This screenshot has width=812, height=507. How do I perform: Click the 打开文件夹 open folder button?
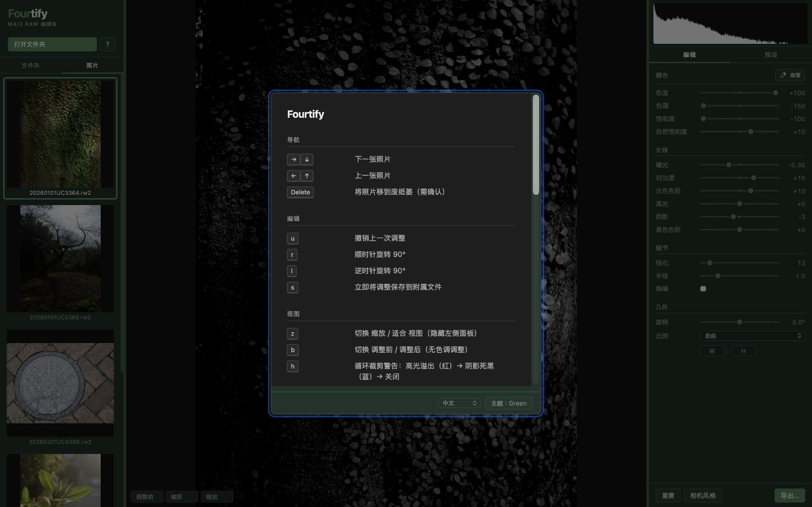tap(52, 44)
